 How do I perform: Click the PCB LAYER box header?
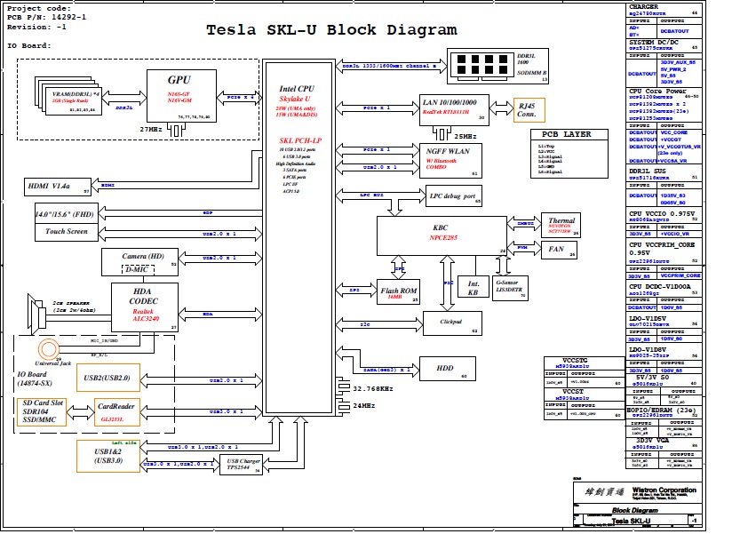click(569, 134)
